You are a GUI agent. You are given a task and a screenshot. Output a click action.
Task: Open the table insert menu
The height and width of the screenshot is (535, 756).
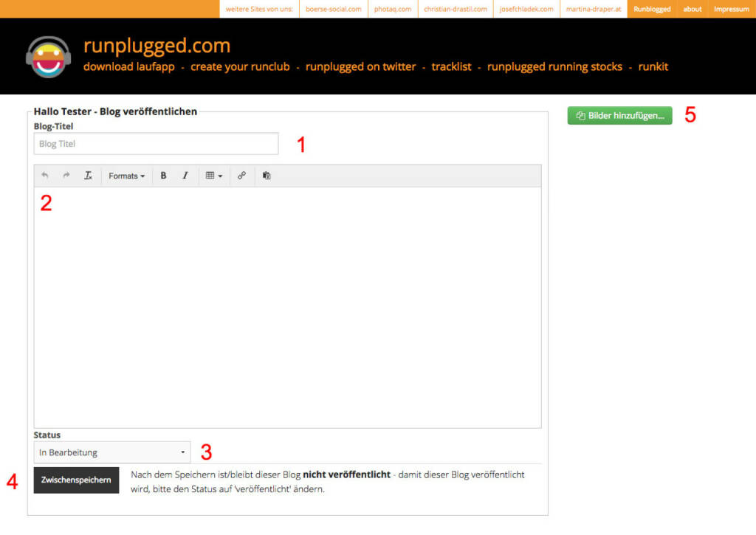click(x=214, y=176)
